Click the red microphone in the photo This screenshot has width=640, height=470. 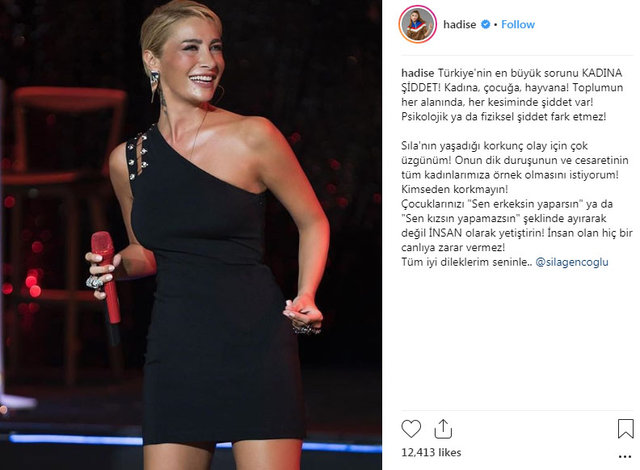106,282
